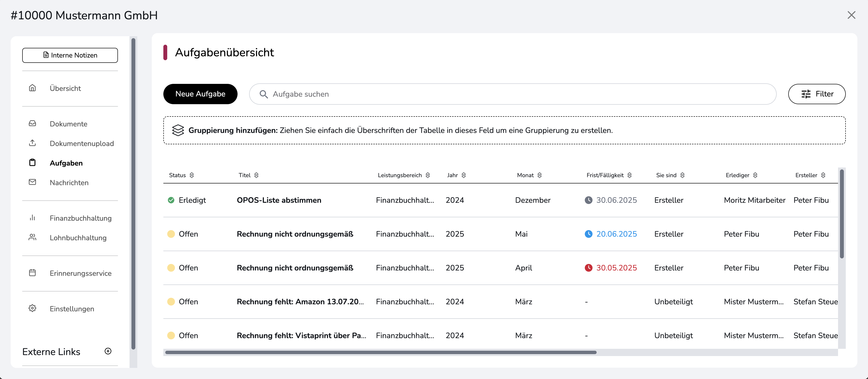
Task: Click the Übersicht home icon
Action: pos(32,88)
